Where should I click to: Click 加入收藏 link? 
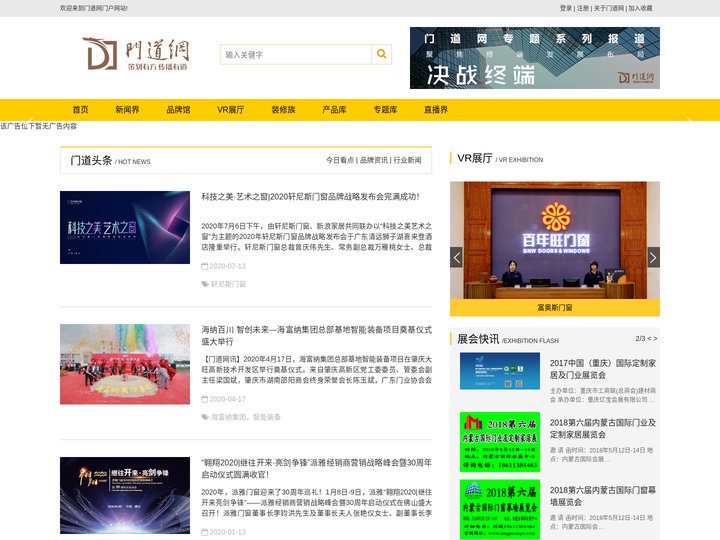pyautogui.click(x=641, y=8)
